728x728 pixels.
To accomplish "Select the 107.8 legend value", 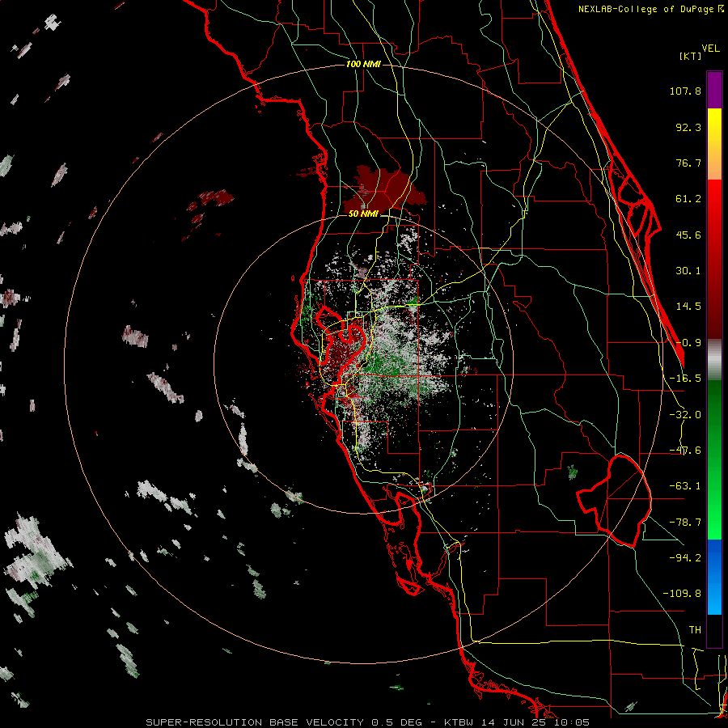I will 685,91.
